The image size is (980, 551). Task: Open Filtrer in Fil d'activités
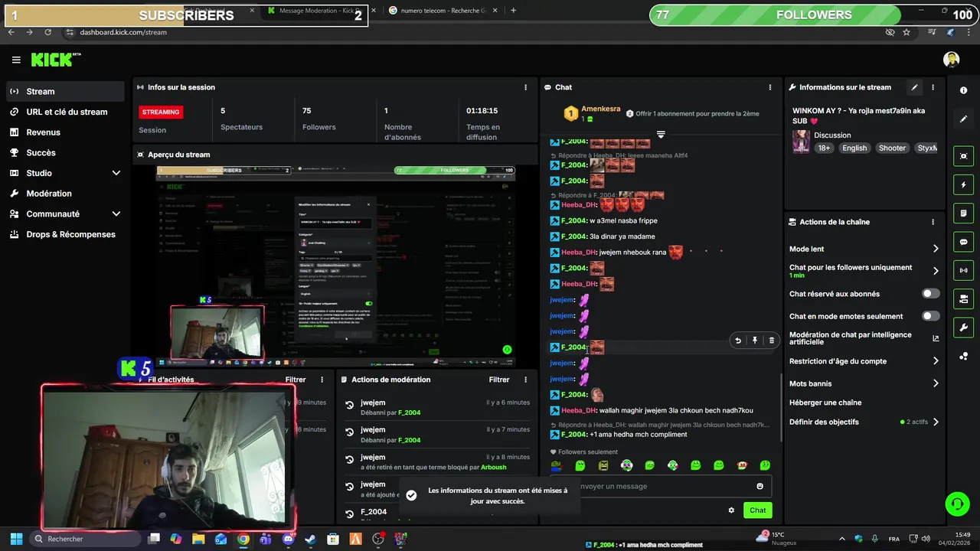click(x=296, y=380)
